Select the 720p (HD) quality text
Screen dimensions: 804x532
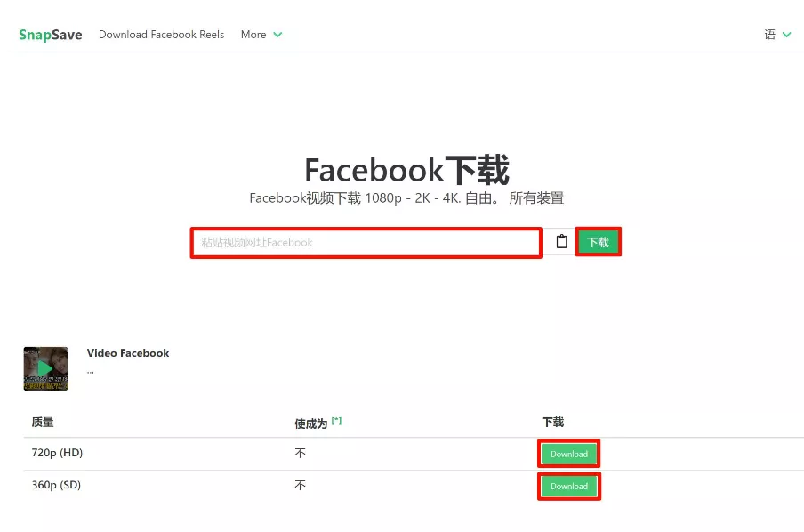57,453
